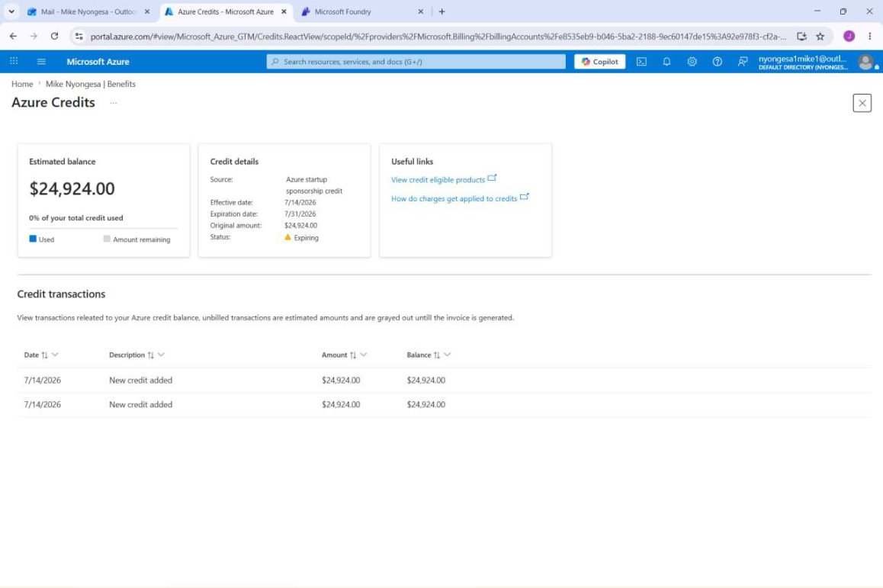The width and height of the screenshot is (883, 588).
Task: Close the Mail Outlook browser tab
Action: (x=147, y=11)
